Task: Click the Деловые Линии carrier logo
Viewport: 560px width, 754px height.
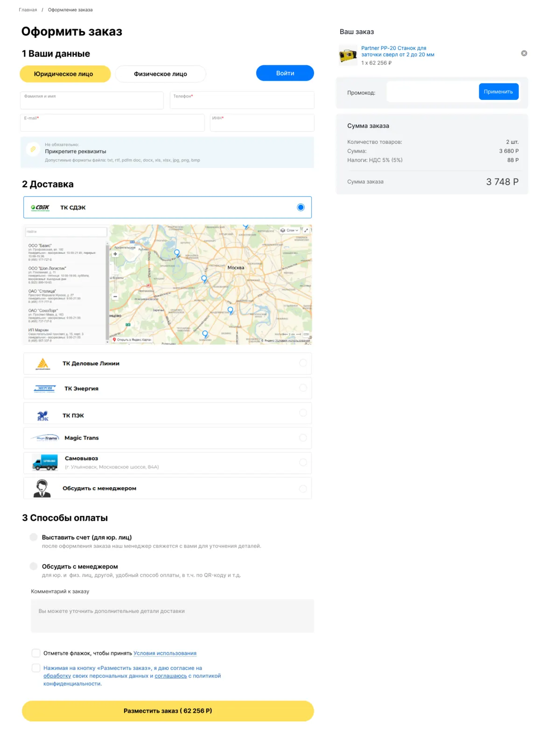Action: click(42, 364)
